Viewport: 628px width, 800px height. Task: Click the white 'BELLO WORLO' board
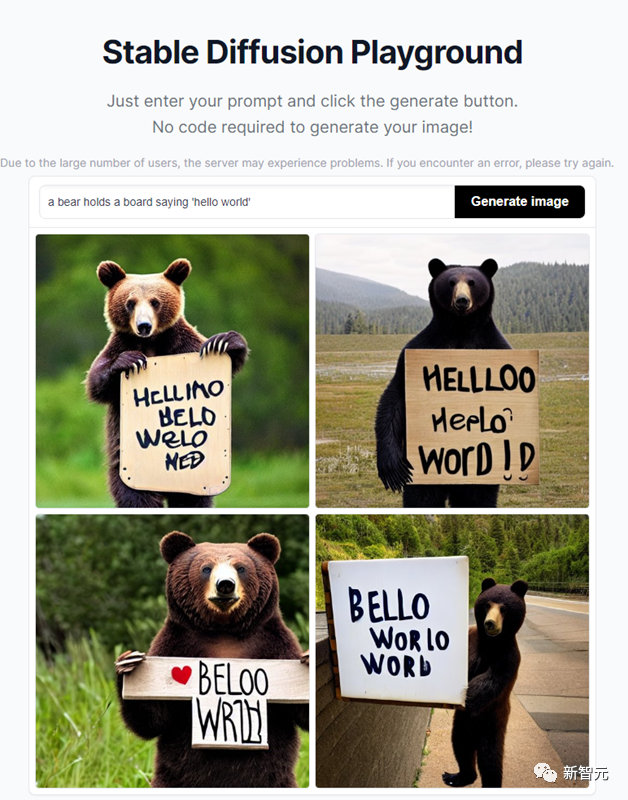click(398, 631)
